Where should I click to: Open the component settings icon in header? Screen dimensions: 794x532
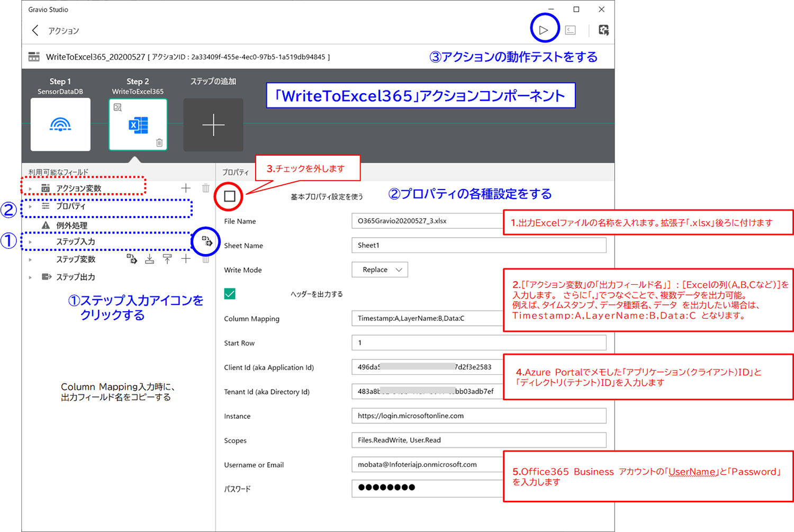[603, 30]
